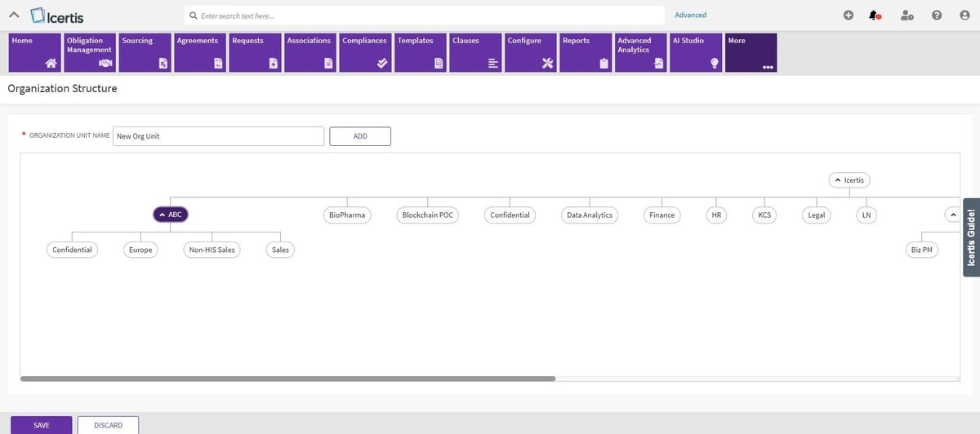The image size is (980, 434).
Task: Open the Home tile
Action: pyautogui.click(x=35, y=53)
